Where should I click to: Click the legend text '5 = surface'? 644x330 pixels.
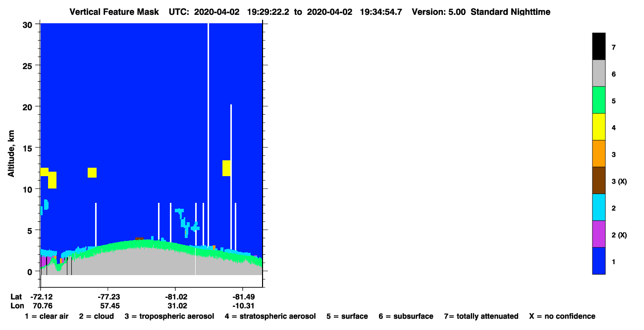coord(347,316)
